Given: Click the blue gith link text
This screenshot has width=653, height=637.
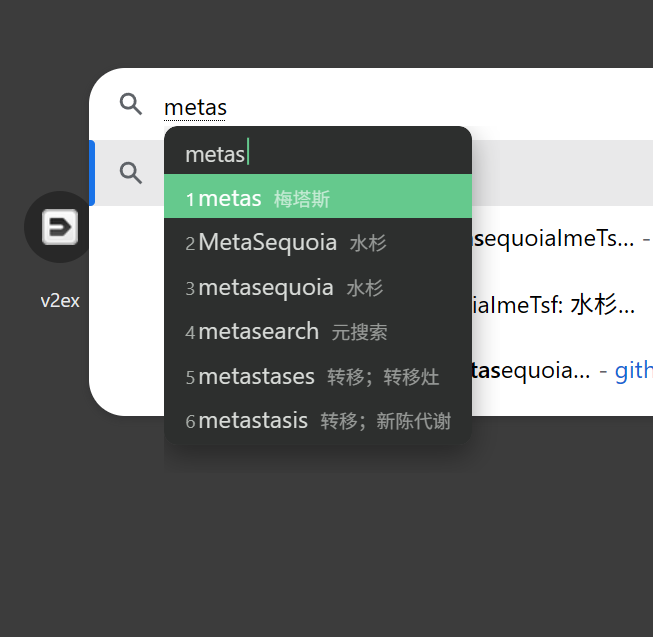Looking at the screenshot, I should tap(633, 370).
